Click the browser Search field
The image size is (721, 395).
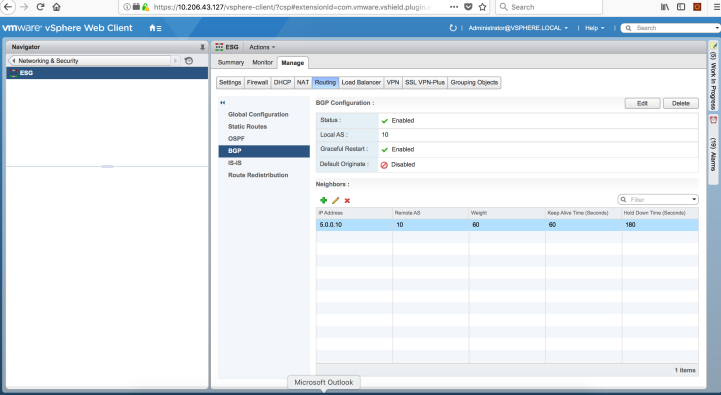click(x=549, y=7)
